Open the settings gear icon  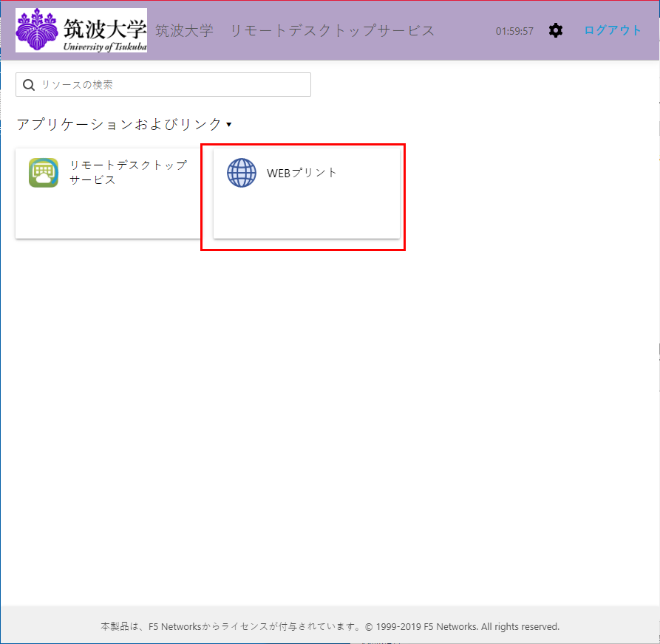556,31
